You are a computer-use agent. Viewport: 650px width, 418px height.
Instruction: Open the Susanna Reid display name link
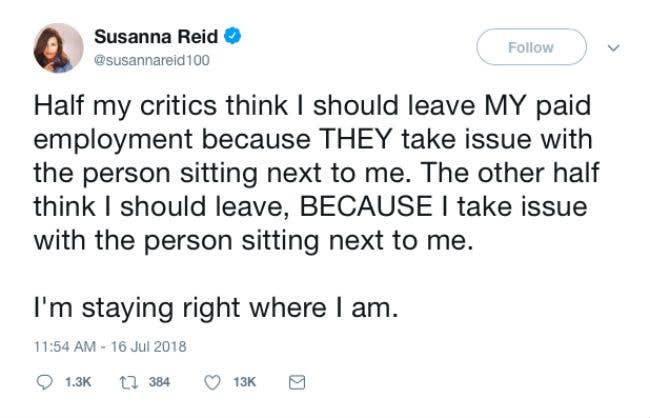[156, 38]
